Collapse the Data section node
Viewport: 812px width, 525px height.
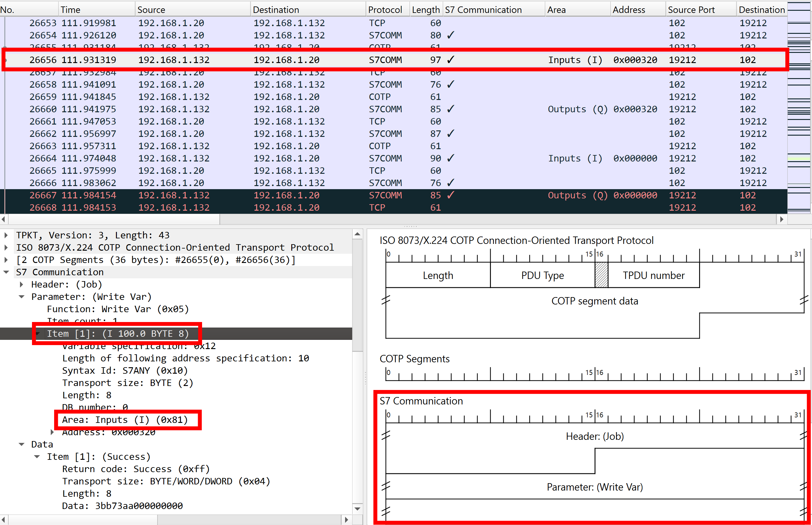22,444
